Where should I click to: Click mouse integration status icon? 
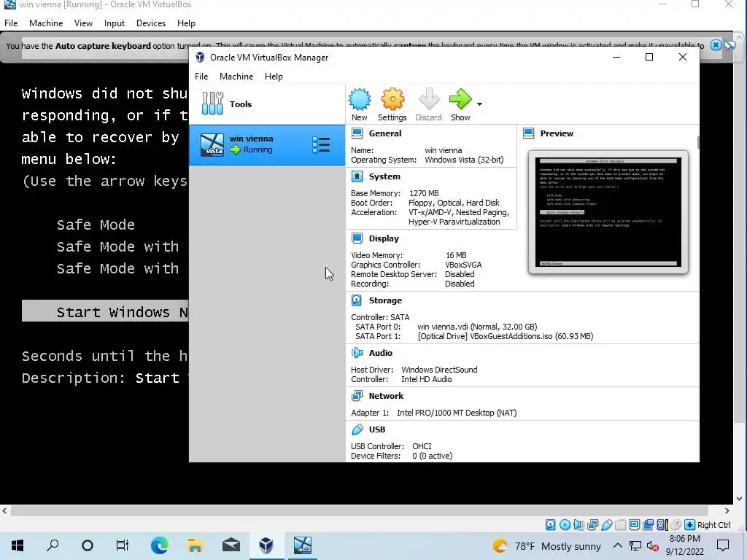click(676, 525)
